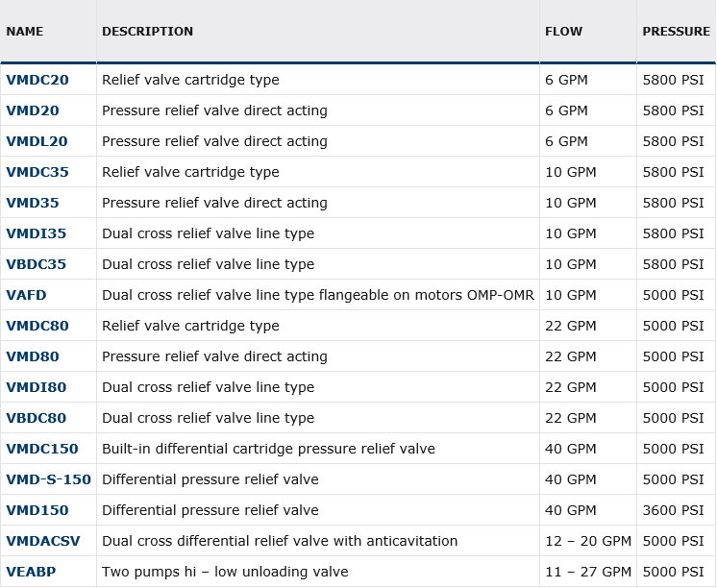Select the VAFD product link

coord(26,295)
